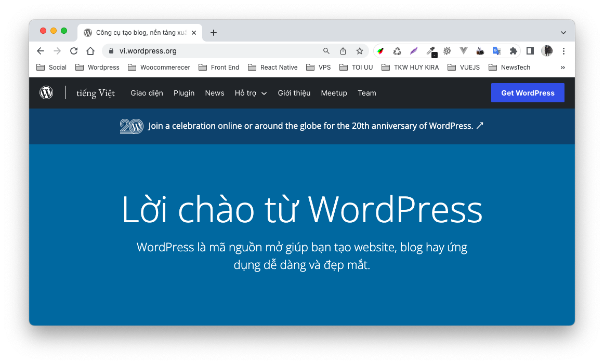
Task: Open the tab list chevron
Action: coord(563,32)
